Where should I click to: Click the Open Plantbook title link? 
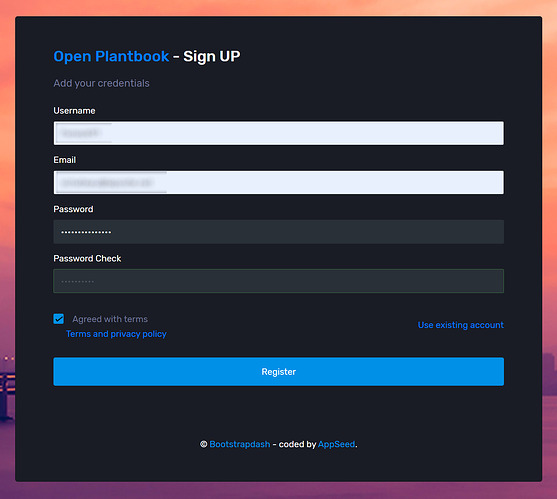pyautogui.click(x=111, y=56)
